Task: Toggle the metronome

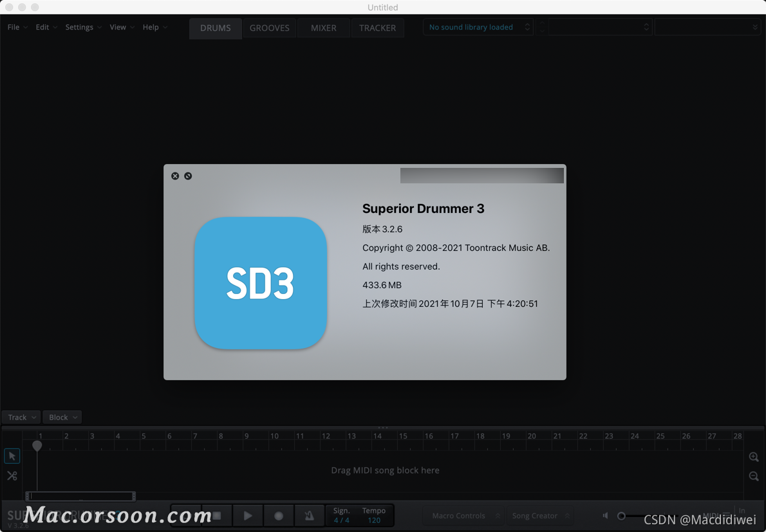Action: 309,516
